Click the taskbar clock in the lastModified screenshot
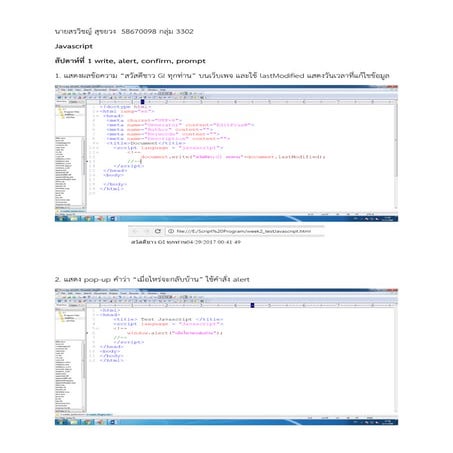Image resolution: width=453 pixels, height=453 pixels. click(388, 219)
